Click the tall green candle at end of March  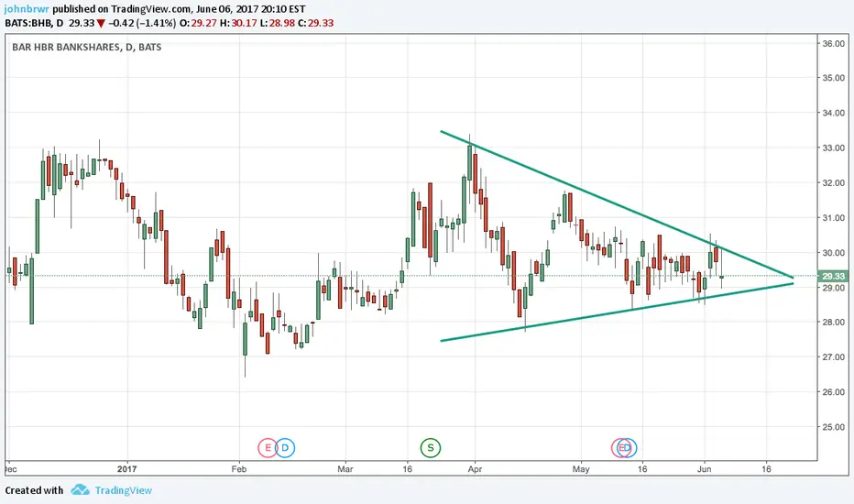(469, 162)
